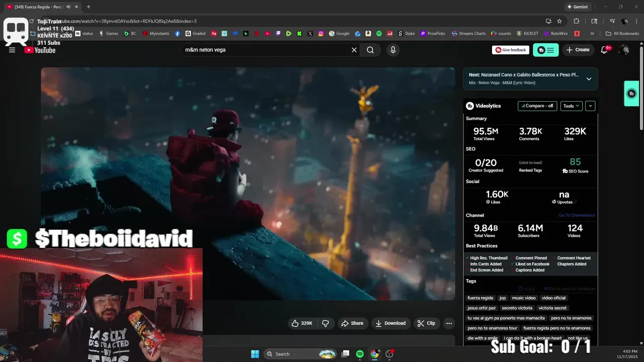Download the video
The width and height of the screenshot is (644, 362).
(390, 323)
